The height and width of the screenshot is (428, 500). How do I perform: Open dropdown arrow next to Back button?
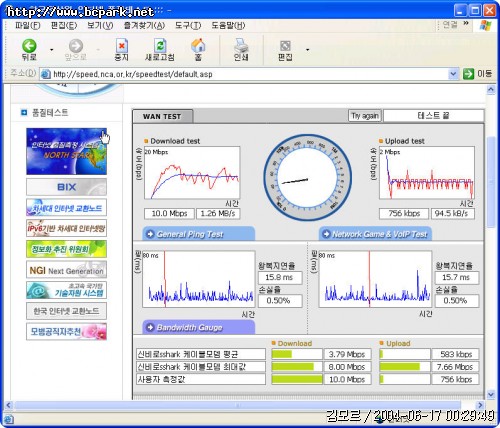(52, 50)
